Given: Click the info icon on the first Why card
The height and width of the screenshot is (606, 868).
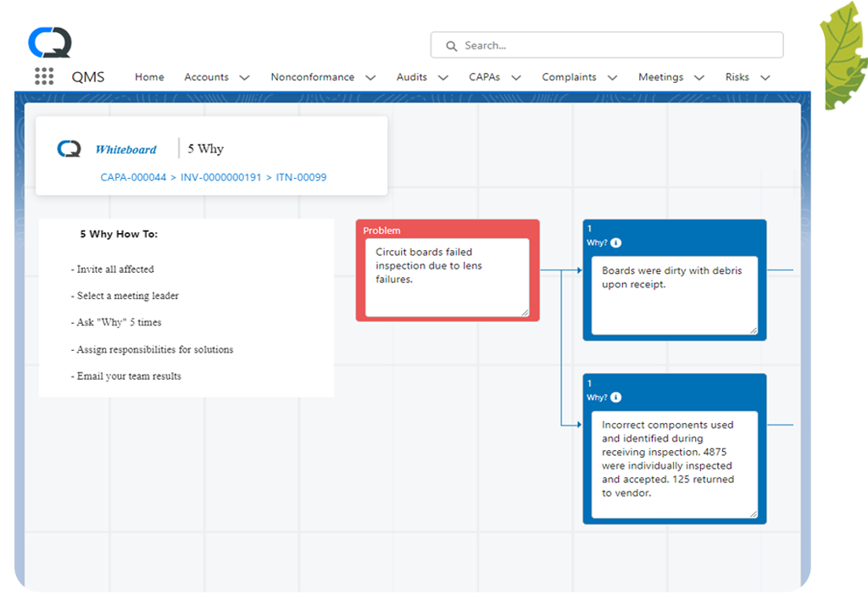Looking at the screenshot, I should point(616,243).
